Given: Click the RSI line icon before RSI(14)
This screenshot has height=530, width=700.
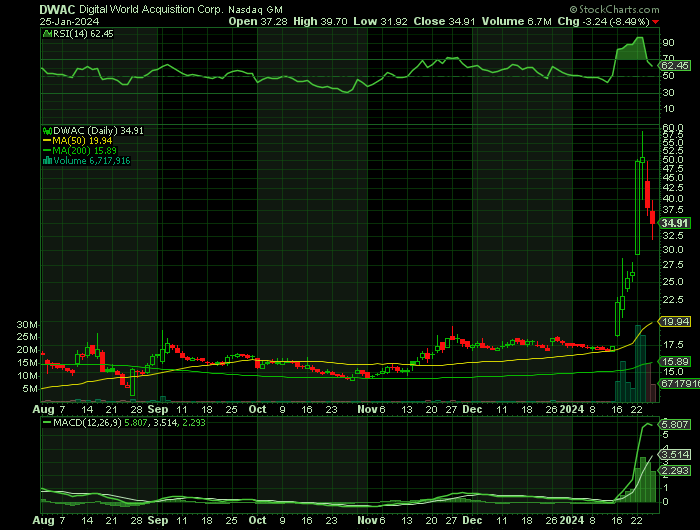Looking at the screenshot, I should click(x=47, y=33).
